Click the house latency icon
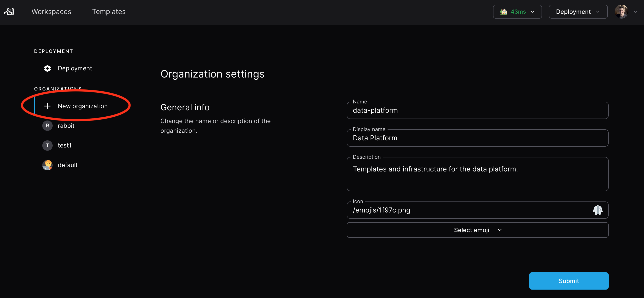644x298 pixels. pos(504,12)
